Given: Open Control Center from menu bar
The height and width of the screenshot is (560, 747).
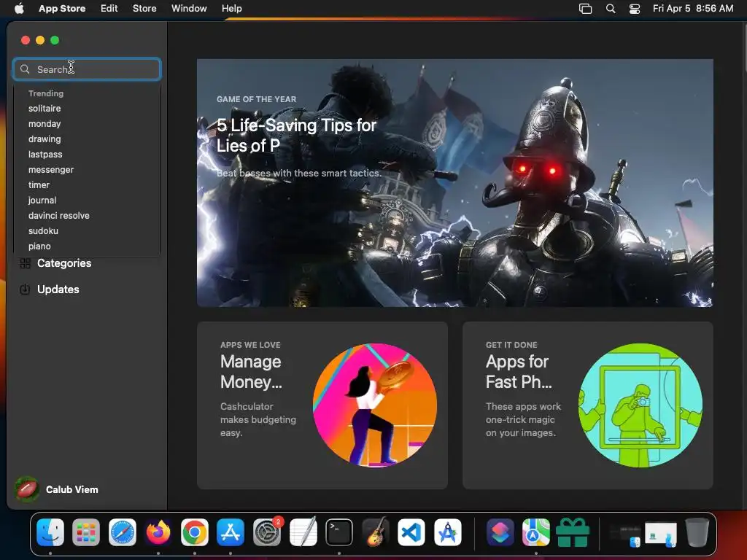Looking at the screenshot, I should pyautogui.click(x=635, y=9).
